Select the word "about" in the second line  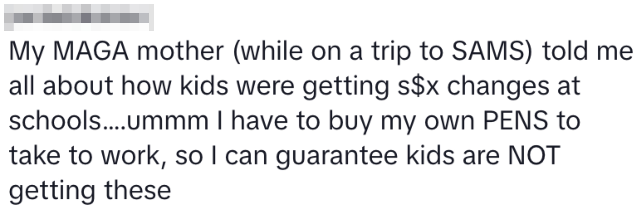[x=78, y=86]
